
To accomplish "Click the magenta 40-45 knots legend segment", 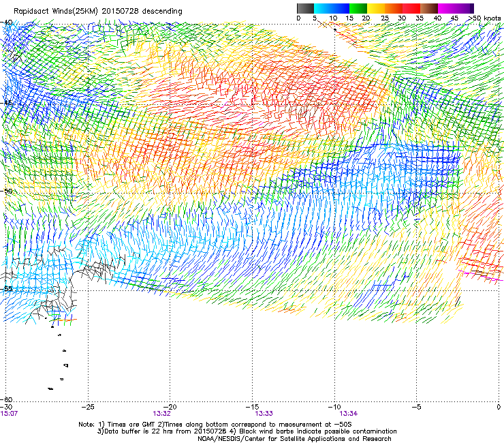I will (447, 8).
